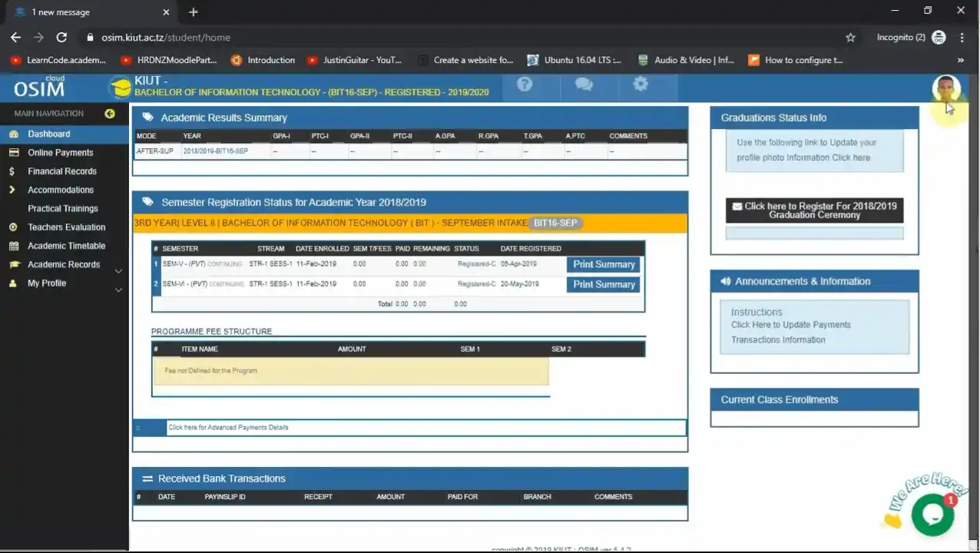Expand the Accommodations menu item
The width and height of the screenshot is (980, 553).
[61, 190]
